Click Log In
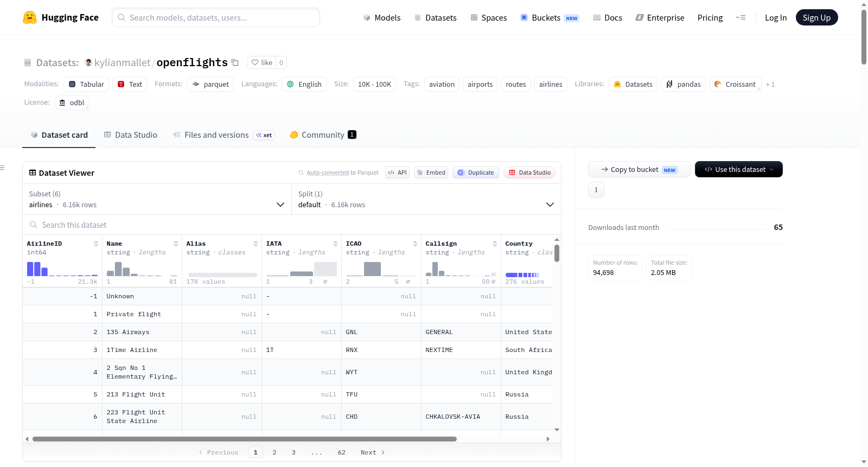 click(x=776, y=17)
